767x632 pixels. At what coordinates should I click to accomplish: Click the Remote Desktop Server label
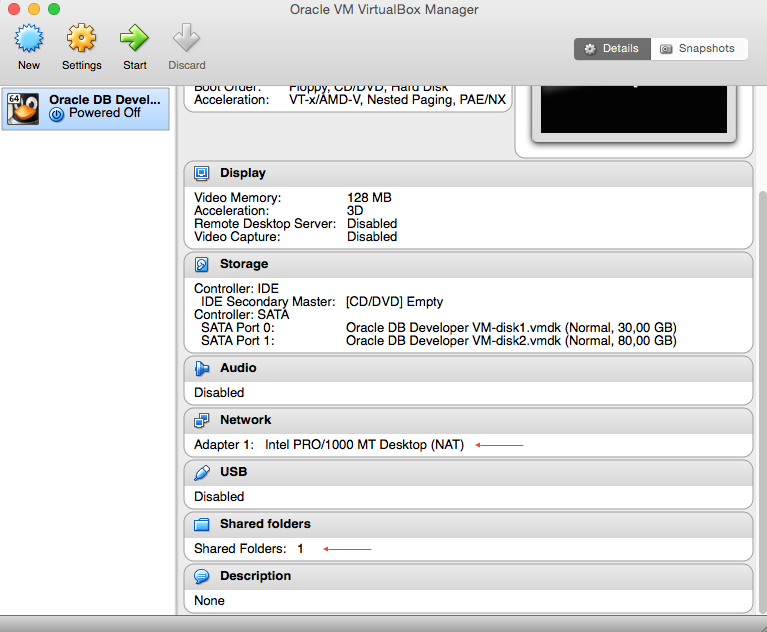[x=265, y=224]
